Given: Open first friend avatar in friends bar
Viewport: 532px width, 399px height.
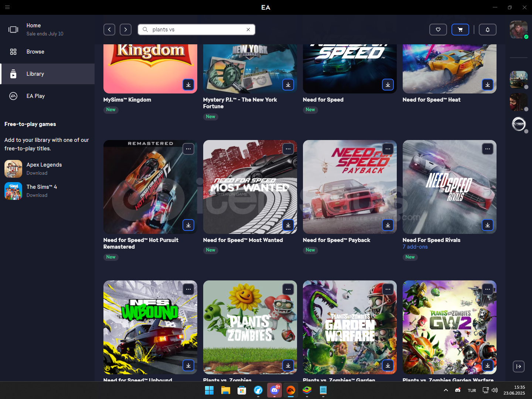Looking at the screenshot, I should pos(519,80).
